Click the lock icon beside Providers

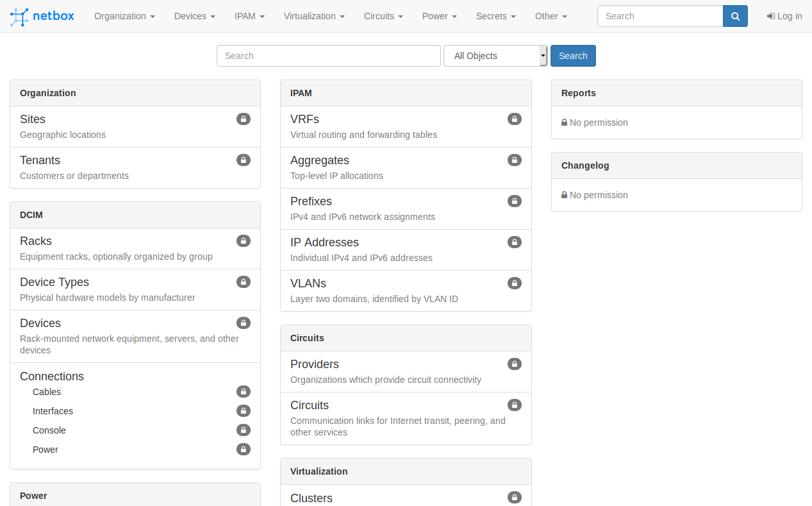(515, 364)
